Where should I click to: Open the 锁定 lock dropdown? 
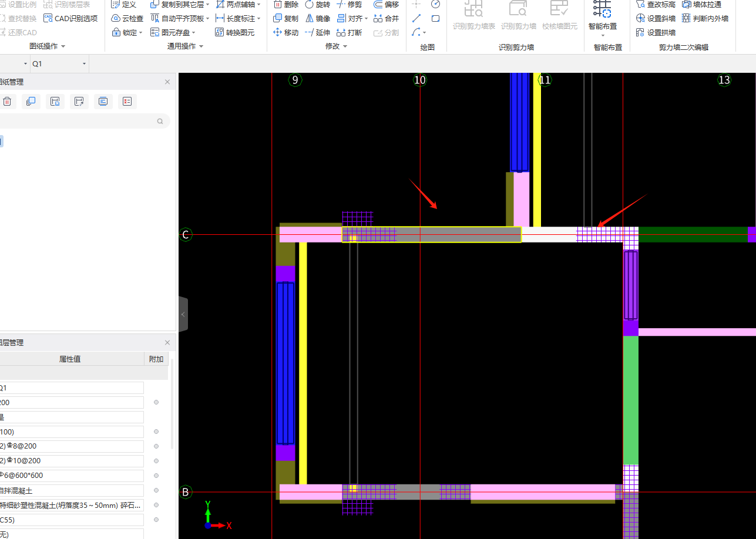pos(141,33)
